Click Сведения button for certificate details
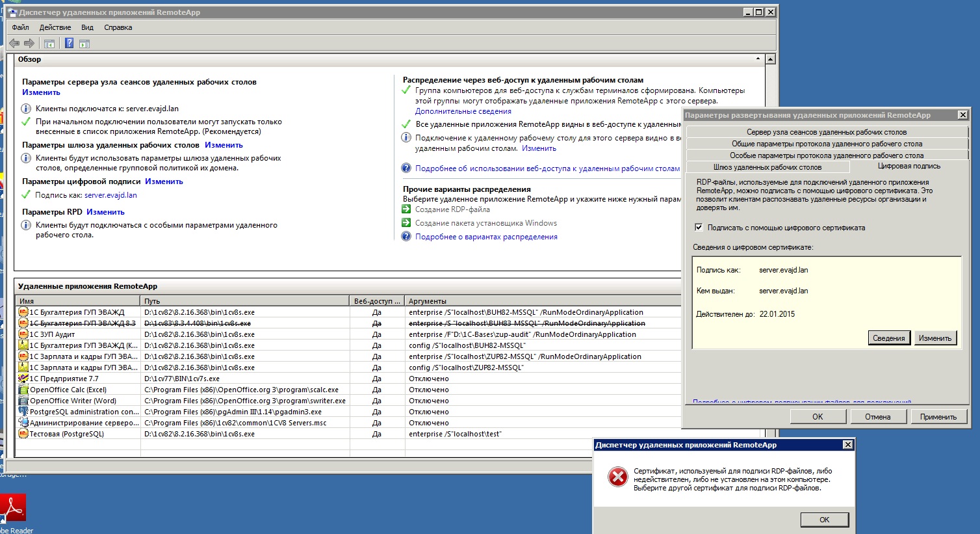This screenshot has height=534, width=980. (888, 338)
